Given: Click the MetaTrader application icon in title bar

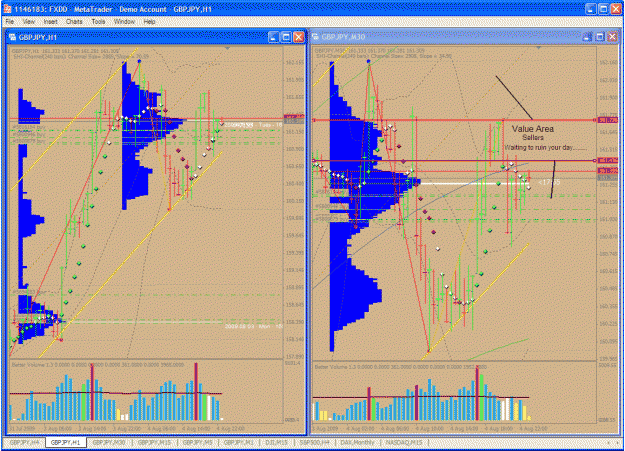Looking at the screenshot, I should coord(7,8).
